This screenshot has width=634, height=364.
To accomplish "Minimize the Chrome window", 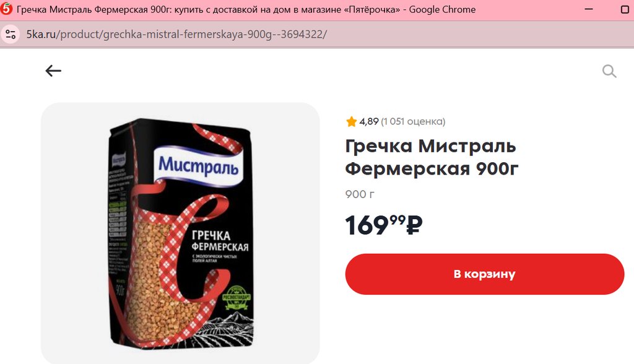I will (589, 9).
